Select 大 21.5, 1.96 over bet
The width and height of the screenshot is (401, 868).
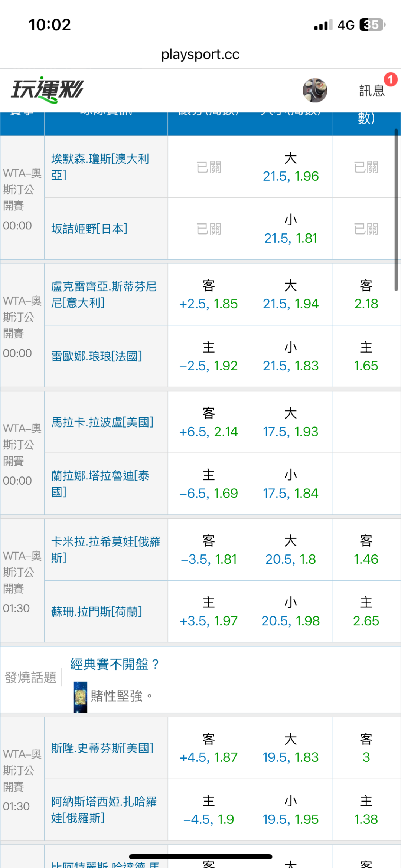coord(291,167)
